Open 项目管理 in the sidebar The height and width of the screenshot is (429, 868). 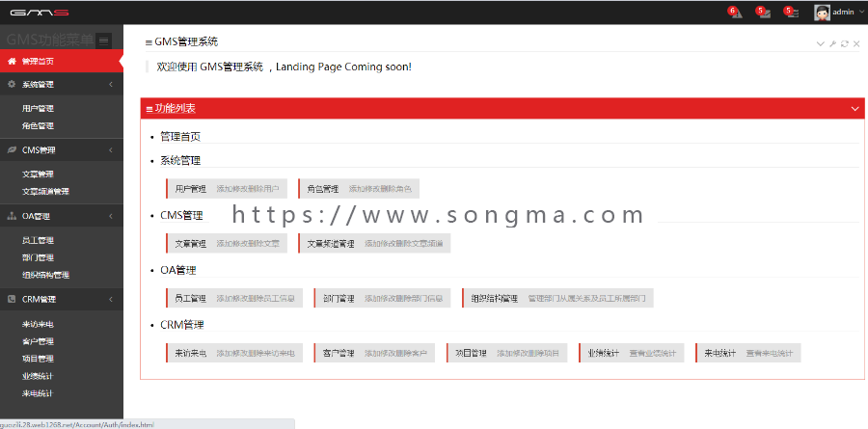pos(38,359)
